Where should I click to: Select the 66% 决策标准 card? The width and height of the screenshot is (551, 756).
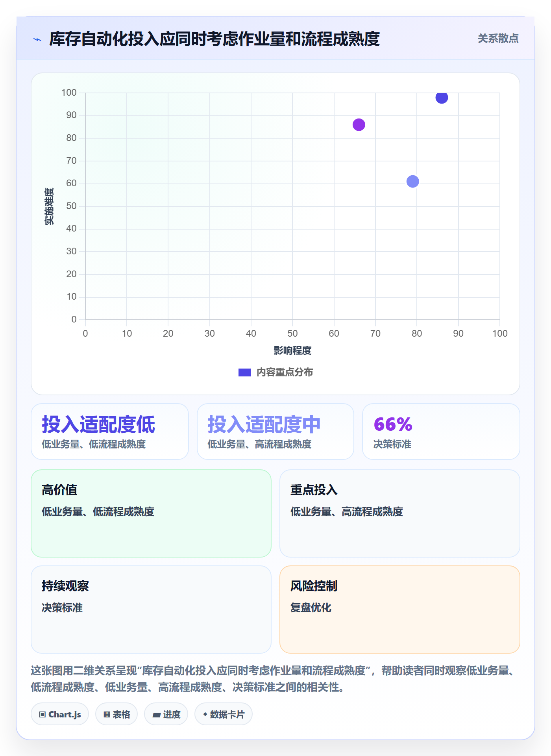[441, 432]
